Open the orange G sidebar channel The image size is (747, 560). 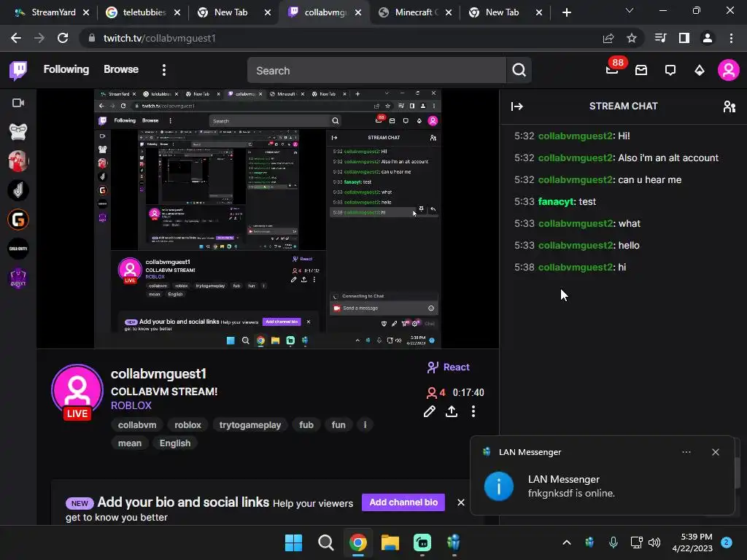coord(18,219)
